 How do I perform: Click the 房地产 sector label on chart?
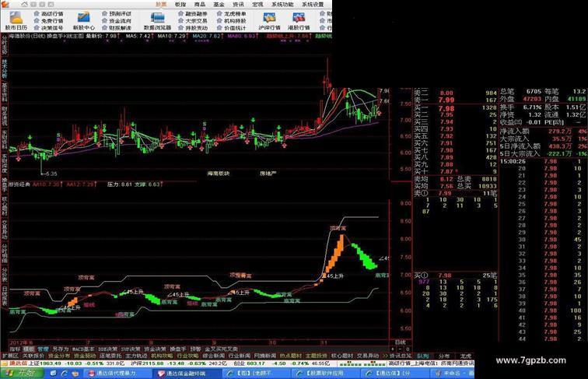[x=268, y=174]
